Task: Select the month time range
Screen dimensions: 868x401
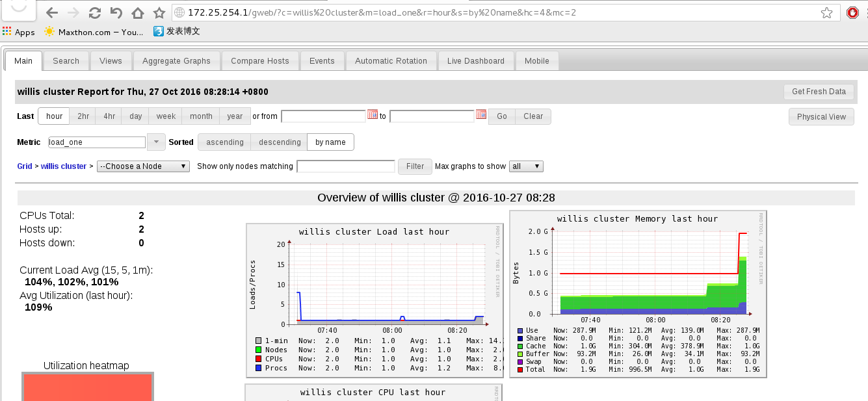Action: pyautogui.click(x=201, y=116)
